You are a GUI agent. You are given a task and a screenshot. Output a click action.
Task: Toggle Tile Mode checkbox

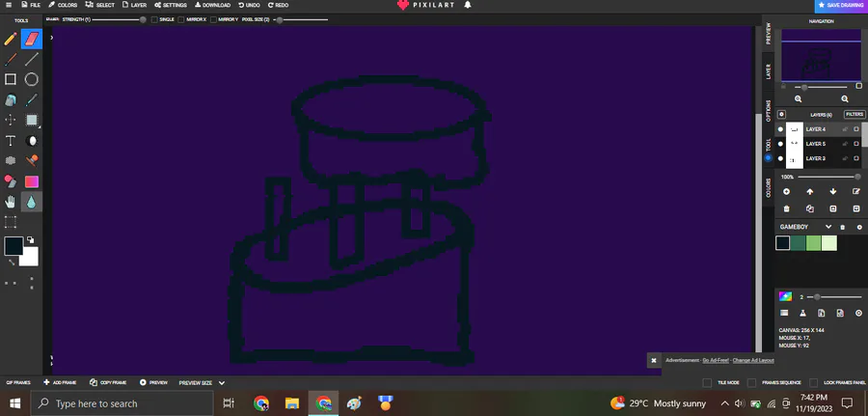point(707,383)
